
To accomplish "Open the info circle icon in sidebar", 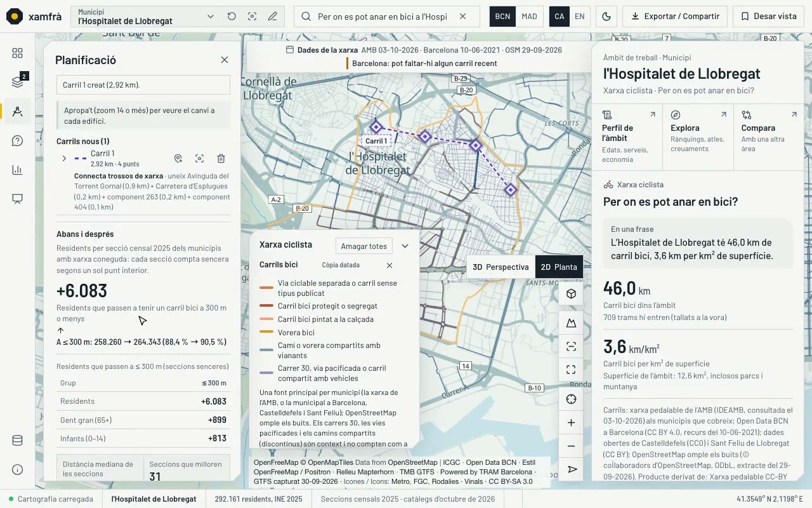I will click(x=17, y=470).
